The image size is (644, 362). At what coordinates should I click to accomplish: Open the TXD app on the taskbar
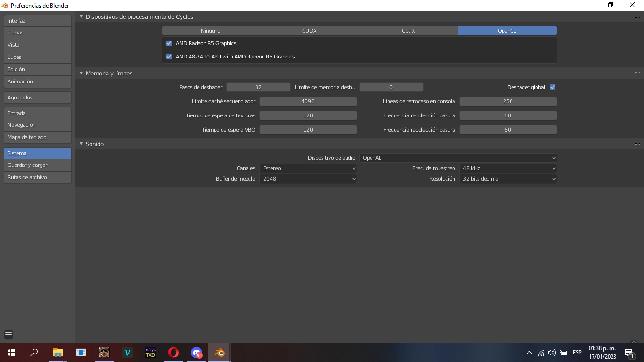(150, 353)
